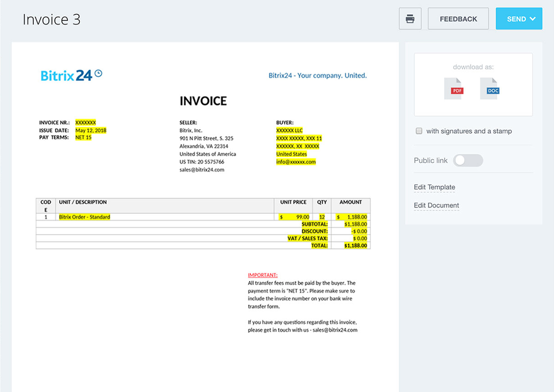554x392 pixels.
Task: Click tagline Bitrix24 - Your company. United.
Action: click(x=318, y=75)
